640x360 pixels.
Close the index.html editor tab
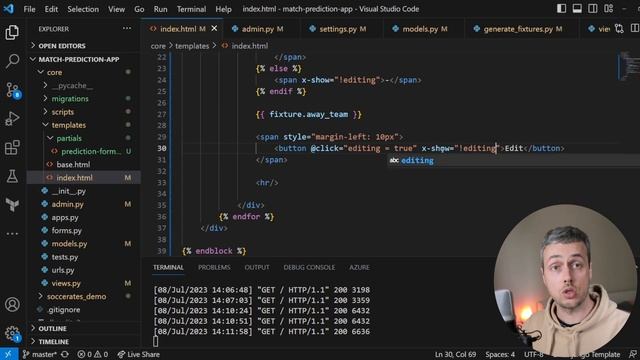click(214, 29)
